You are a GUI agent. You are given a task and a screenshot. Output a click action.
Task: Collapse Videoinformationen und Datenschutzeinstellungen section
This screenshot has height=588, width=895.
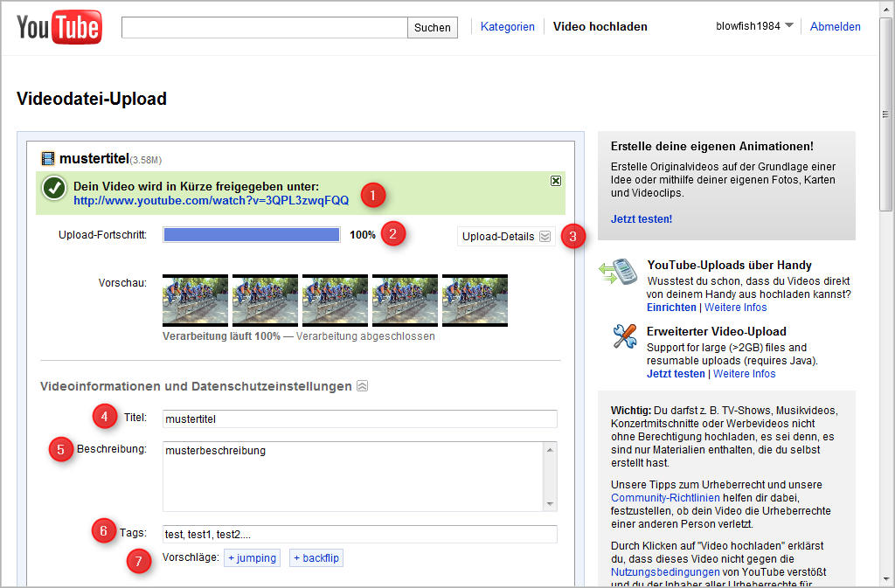[x=363, y=386]
